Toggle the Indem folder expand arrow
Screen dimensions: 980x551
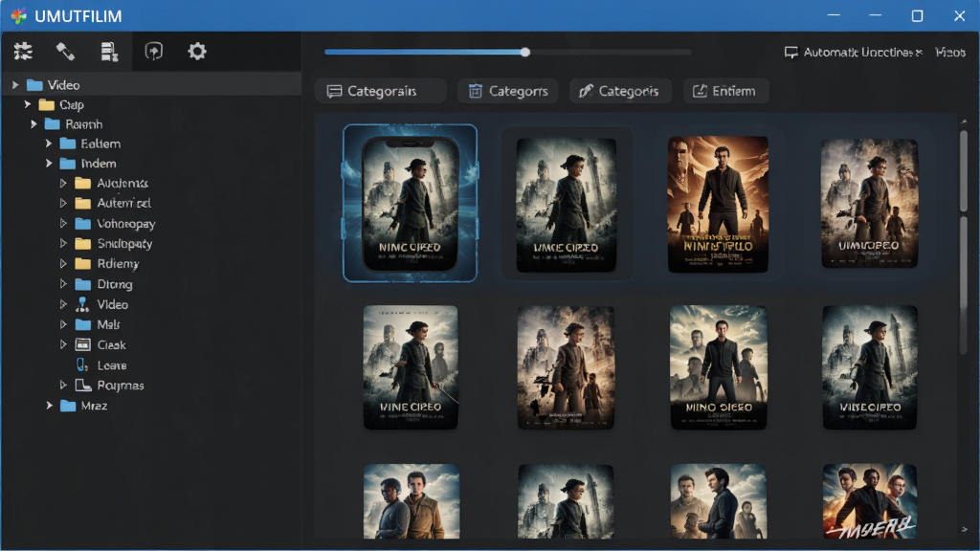click(x=49, y=164)
